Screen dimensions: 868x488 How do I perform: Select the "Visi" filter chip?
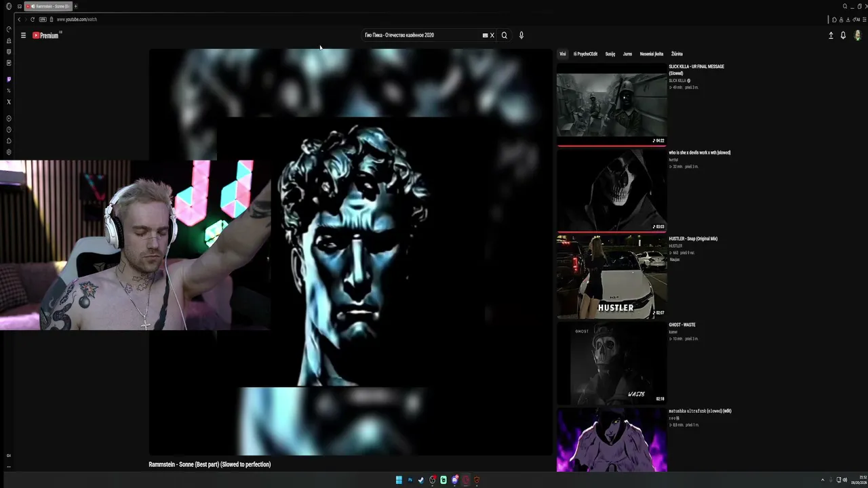(563, 54)
